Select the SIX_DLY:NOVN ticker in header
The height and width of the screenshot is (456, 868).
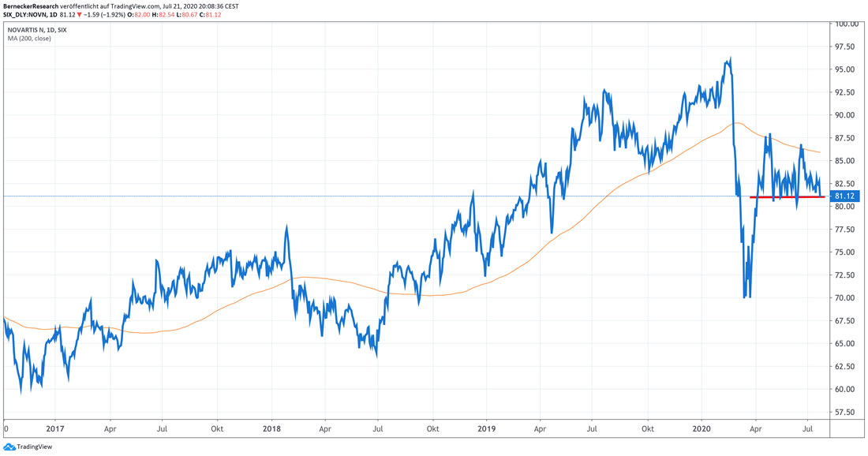(28, 15)
